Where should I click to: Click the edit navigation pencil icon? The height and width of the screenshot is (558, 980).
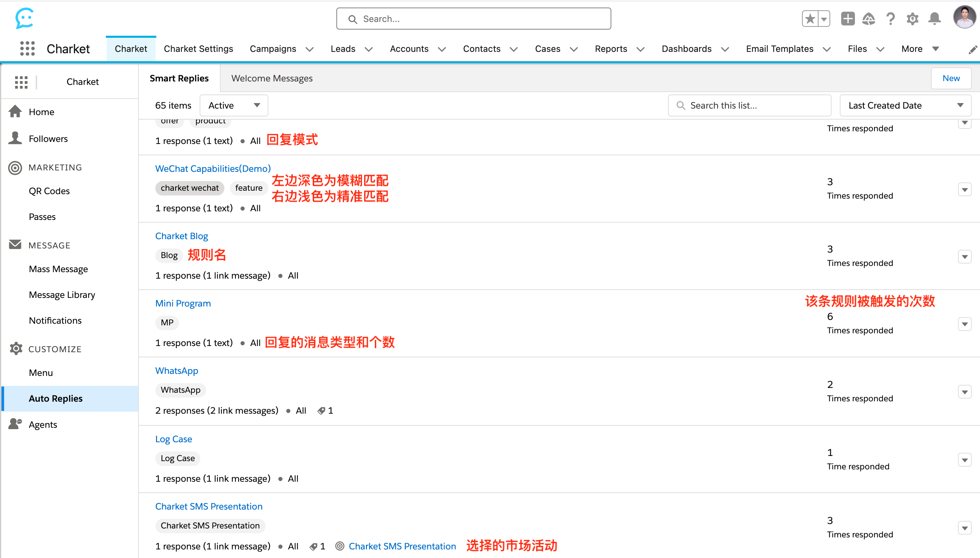[972, 49]
